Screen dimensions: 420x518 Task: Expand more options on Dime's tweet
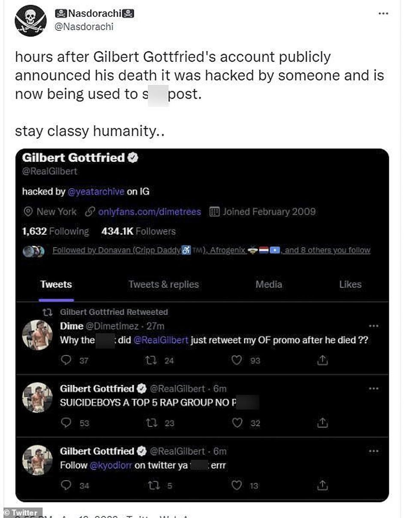374,326
